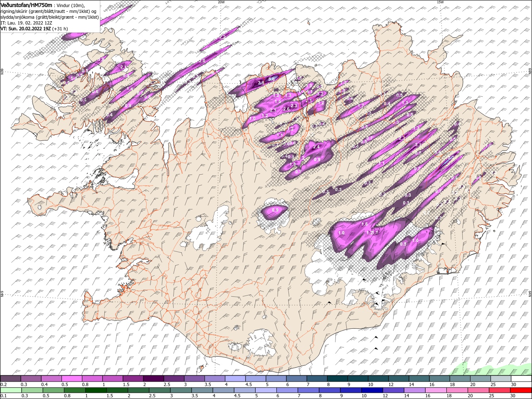Image resolution: width=532 pixels, height=399 pixels.
Task: Click the light grey snow swatch labeled 25
Action: coord(500,379)
